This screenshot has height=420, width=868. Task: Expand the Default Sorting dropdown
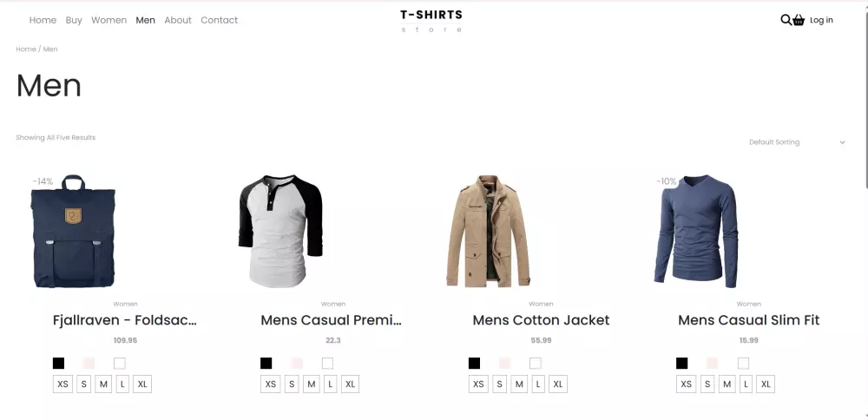pyautogui.click(x=796, y=142)
